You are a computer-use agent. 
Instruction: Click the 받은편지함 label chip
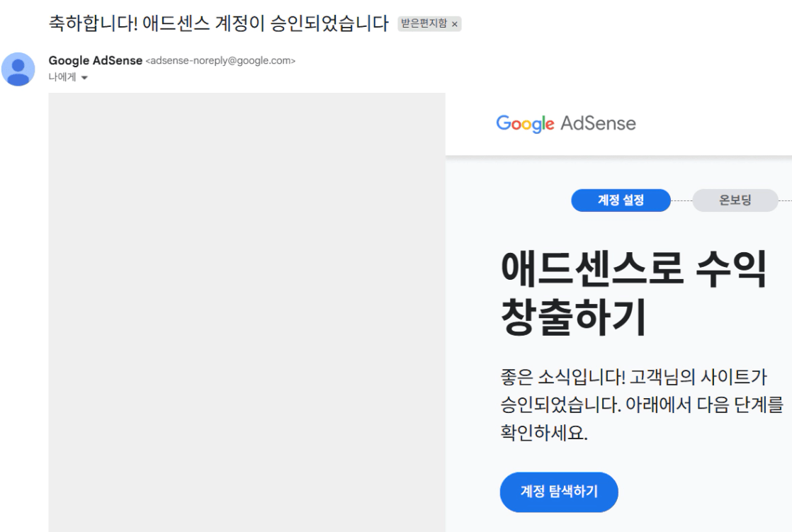click(424, 24)
